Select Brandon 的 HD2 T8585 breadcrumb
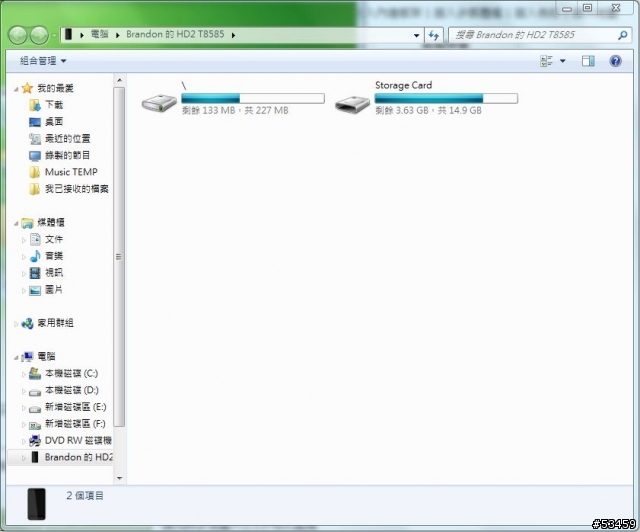This screenshot has width=640, height=532. (x=175, y=34)
